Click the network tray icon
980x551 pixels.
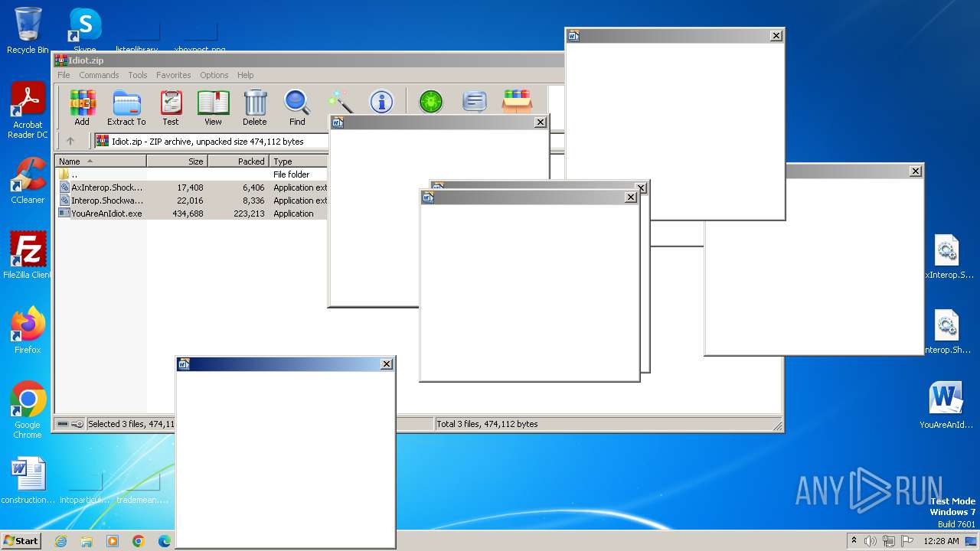click(889, 541)
